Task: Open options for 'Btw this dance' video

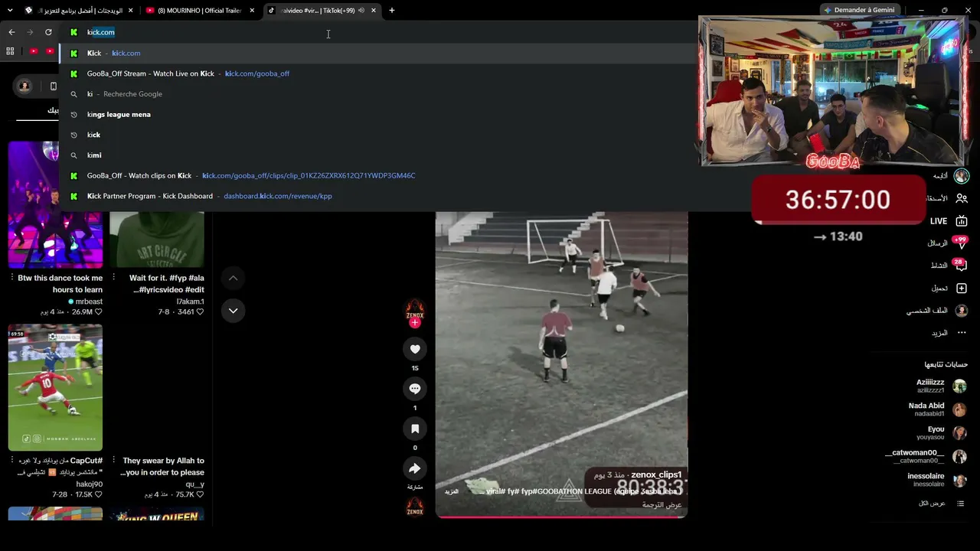Action: 11,278
